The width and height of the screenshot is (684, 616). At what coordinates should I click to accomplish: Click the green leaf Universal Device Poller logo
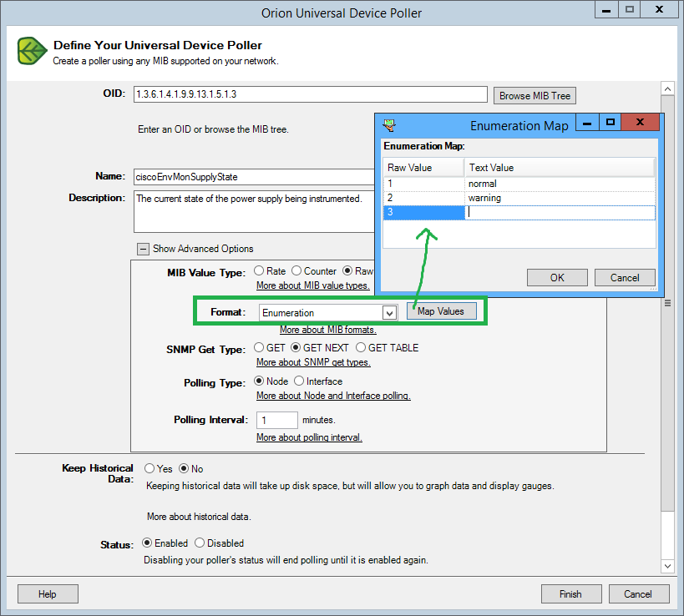32,52
